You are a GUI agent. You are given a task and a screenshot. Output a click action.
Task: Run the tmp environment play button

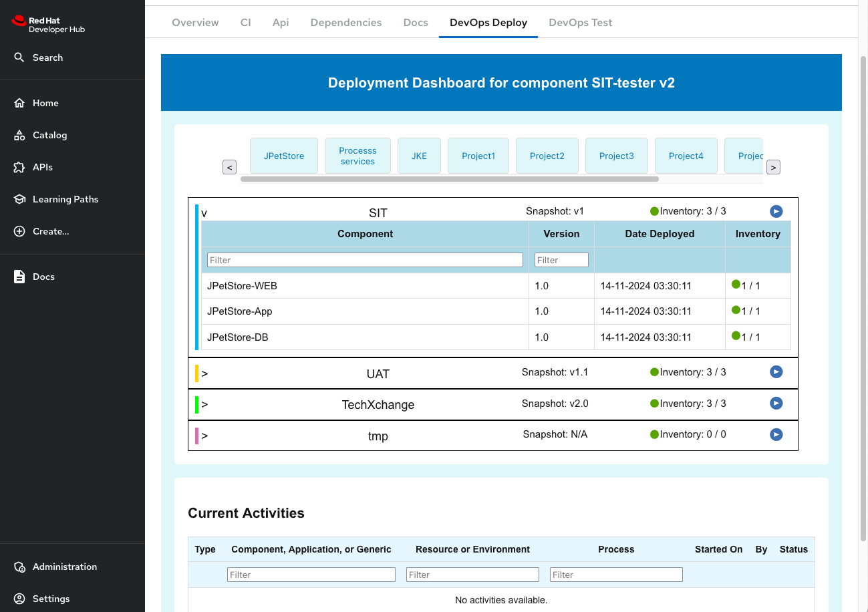(776, 434)
